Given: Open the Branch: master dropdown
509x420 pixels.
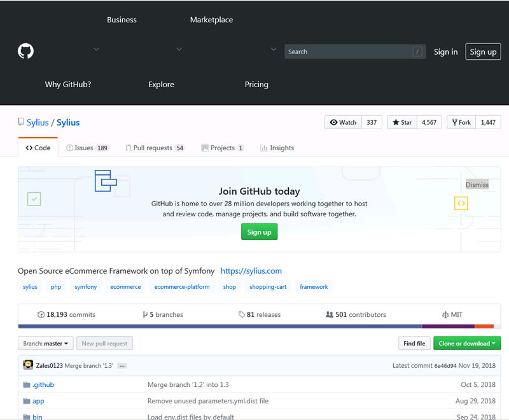Looking at the screenshot, I should click(x=45, y=343).
